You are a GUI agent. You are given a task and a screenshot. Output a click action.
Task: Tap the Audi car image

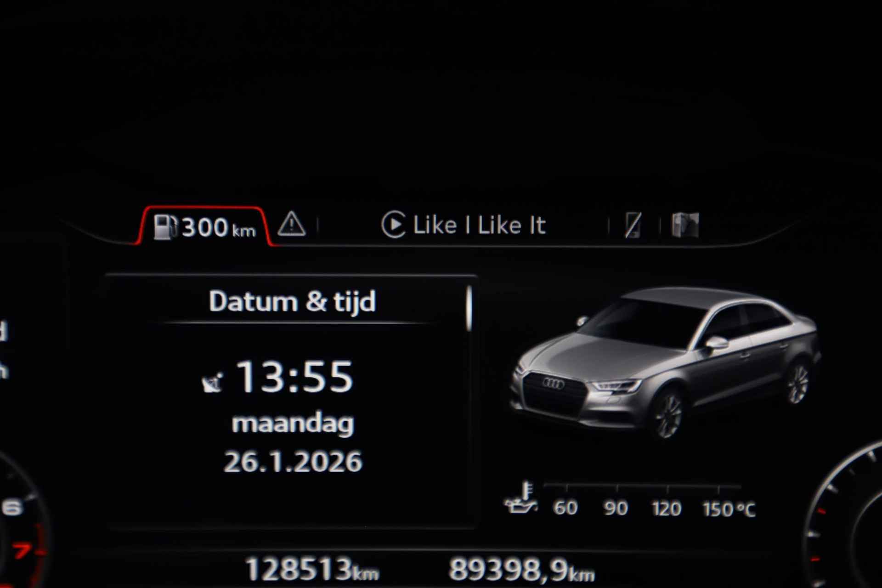click(x=665, y=362)
